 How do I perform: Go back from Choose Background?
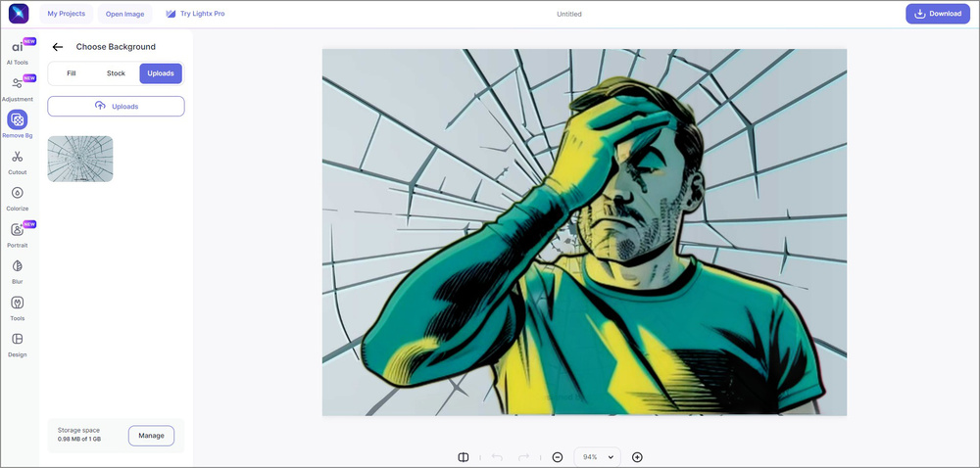click(58, 47)
